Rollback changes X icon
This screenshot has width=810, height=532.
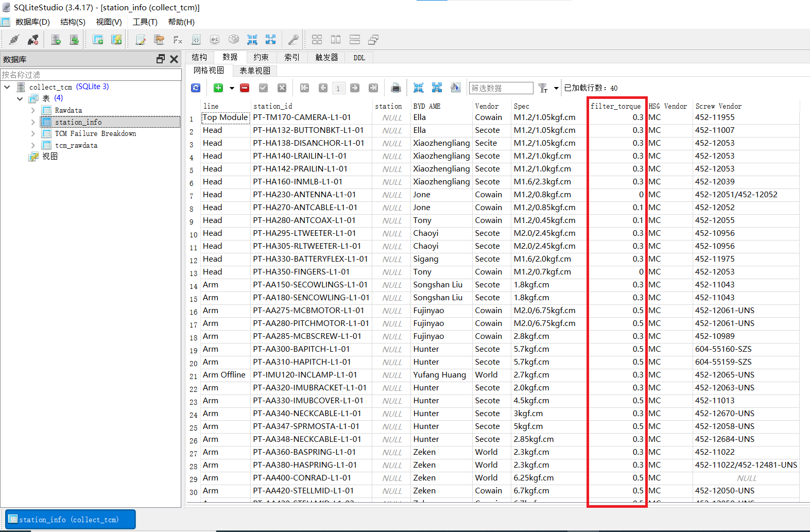282,88
